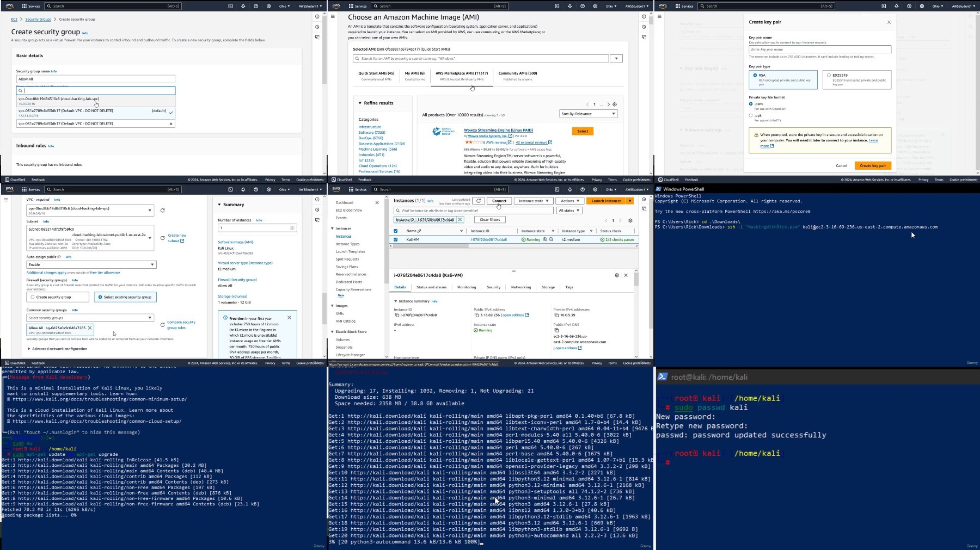
Task: Select the Create security group radio option
Action: tap(33, 297)
